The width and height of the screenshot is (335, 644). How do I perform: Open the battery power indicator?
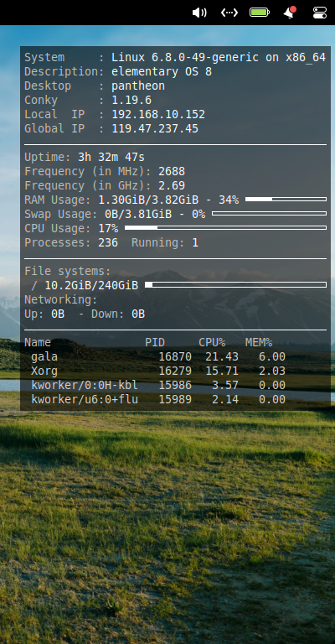[260, 13]
